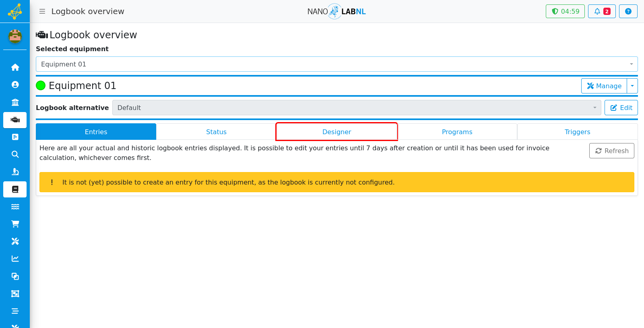Switch to the Programs tab
Screen dimensions: 644x328
coord(457,132)
